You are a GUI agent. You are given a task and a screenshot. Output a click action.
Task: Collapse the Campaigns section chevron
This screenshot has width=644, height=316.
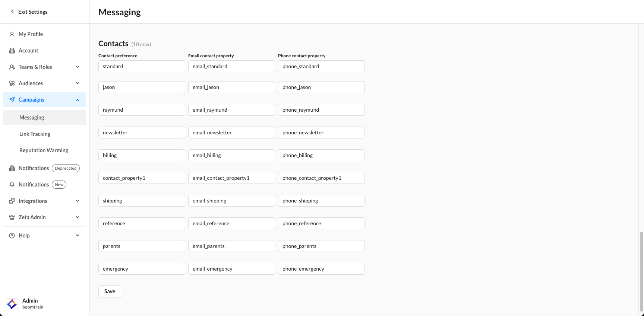pyautogui.click(x=78, y=100)
